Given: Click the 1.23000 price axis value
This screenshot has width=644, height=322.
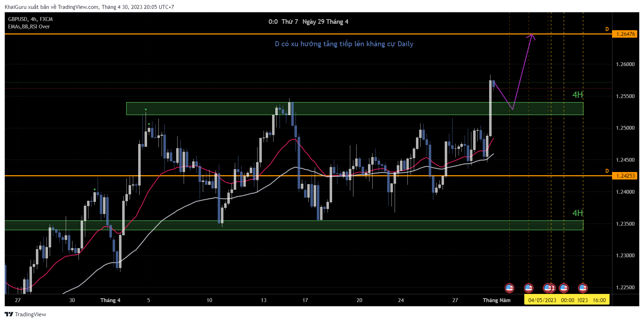Looking at the screenshot, I should coord(625,256).
